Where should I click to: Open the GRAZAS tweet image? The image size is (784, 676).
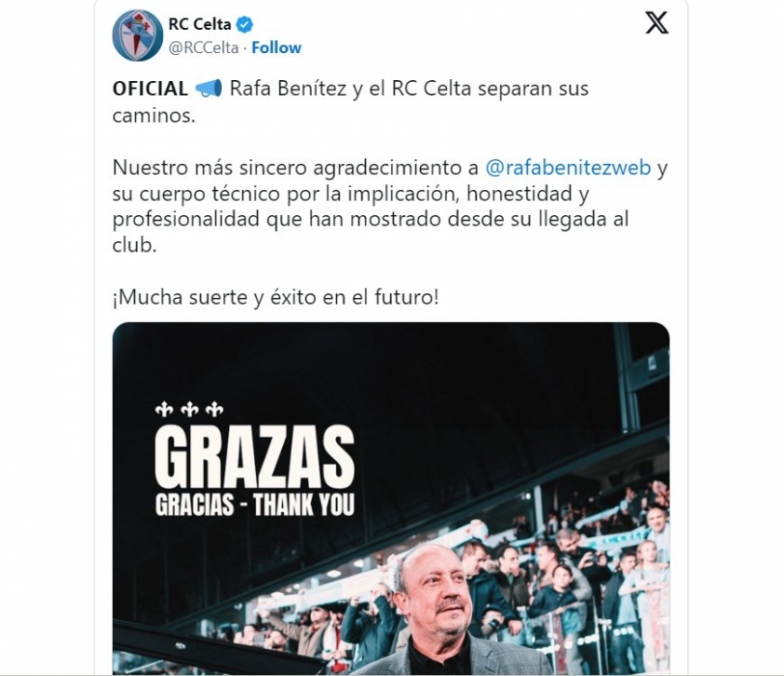(391, 498)
